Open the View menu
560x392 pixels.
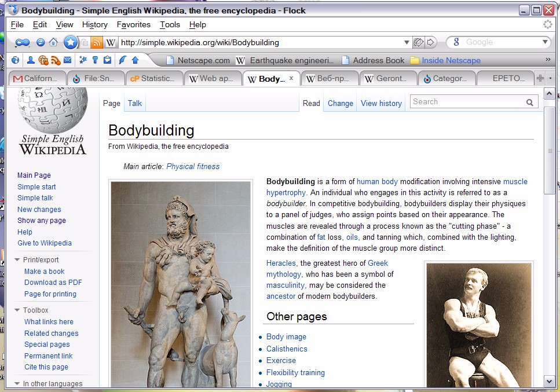[x=64, y=25]
